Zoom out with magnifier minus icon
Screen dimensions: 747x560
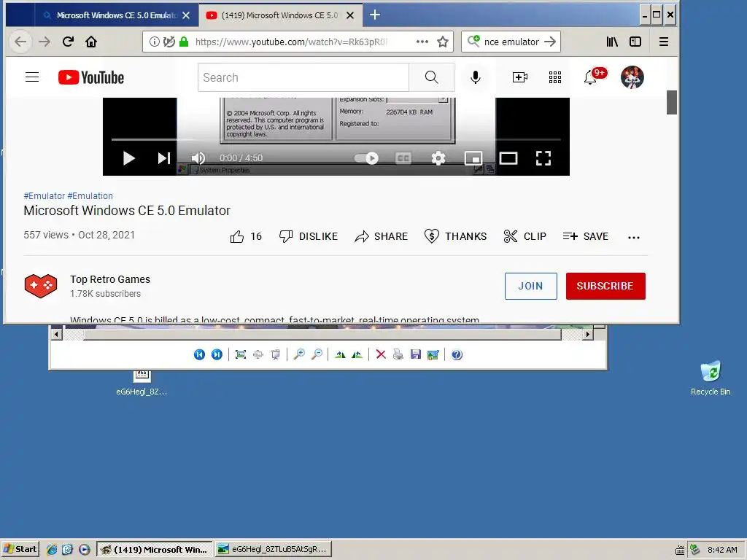[317, 354]
